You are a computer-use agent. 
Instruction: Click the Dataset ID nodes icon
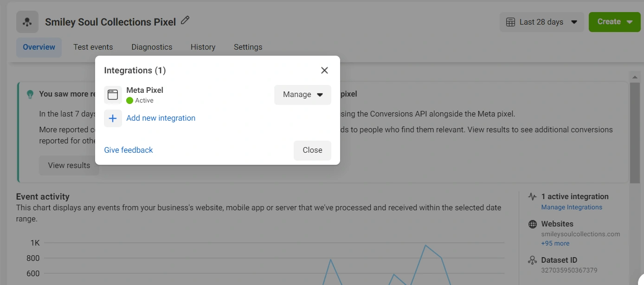click(x=533, y=260)
